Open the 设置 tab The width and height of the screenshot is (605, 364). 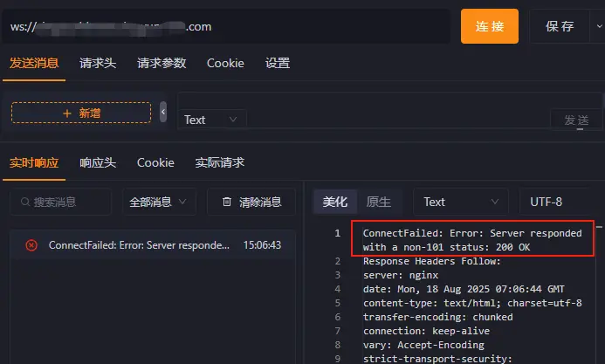click(278, 63)
